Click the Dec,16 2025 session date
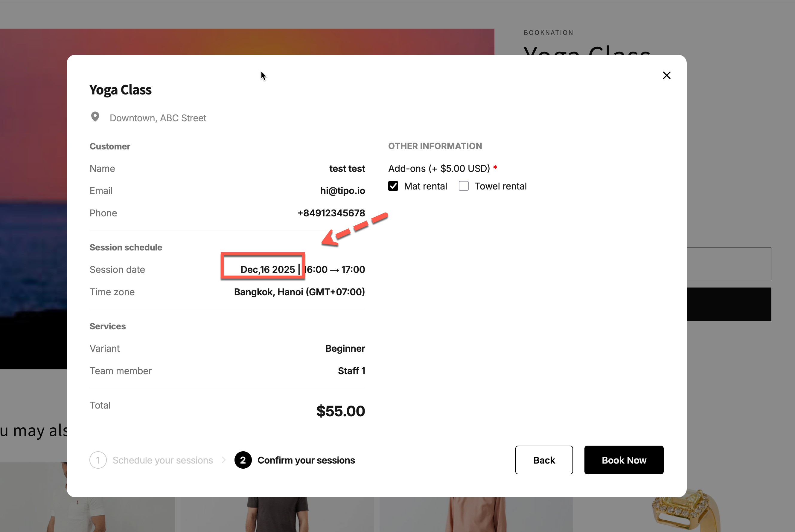This screenshot has width=795, height=532. tap(267, 269)
